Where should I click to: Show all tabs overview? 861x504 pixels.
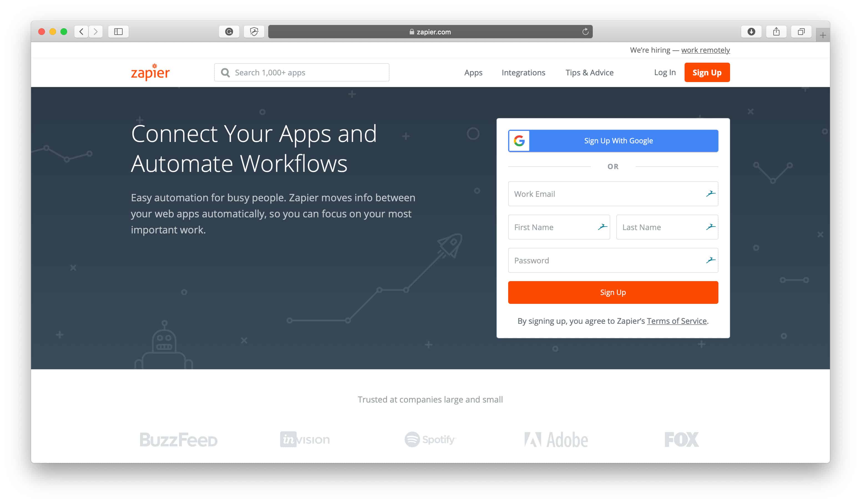(801, 32)
